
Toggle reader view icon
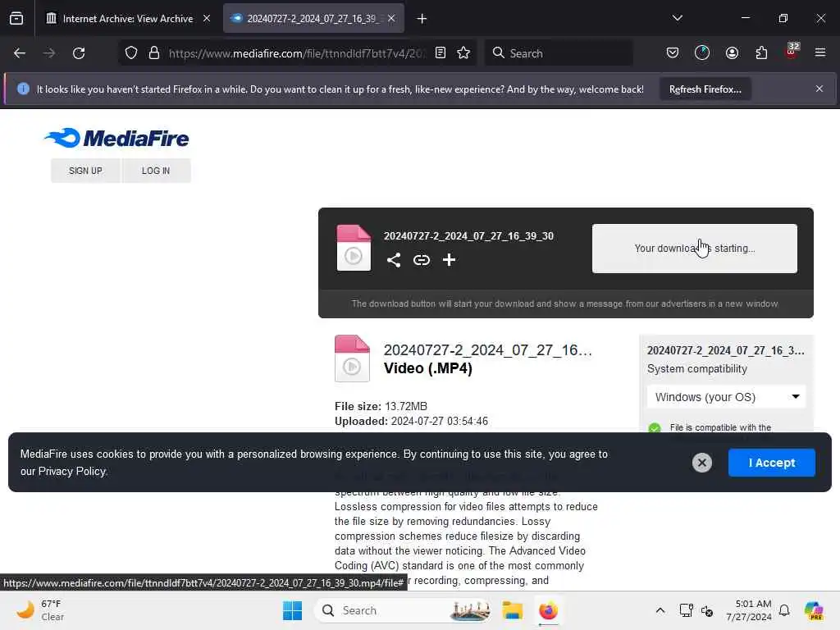(x=441, y=52)
